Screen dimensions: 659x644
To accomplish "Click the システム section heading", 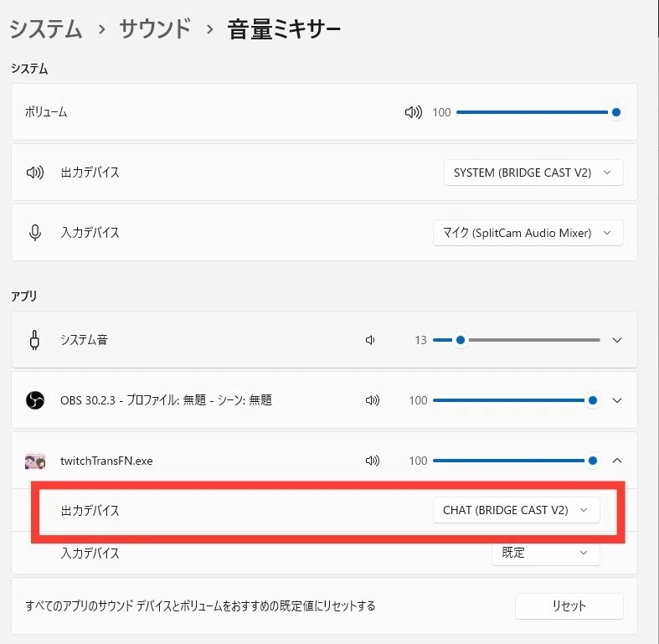I will (x=29, y=69).
